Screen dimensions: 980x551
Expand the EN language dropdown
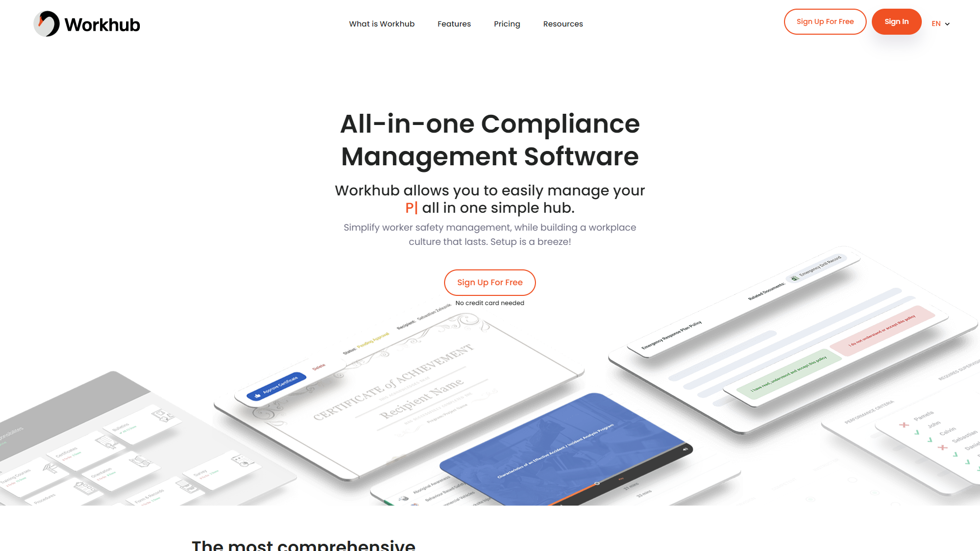click(x=941, y=23)
